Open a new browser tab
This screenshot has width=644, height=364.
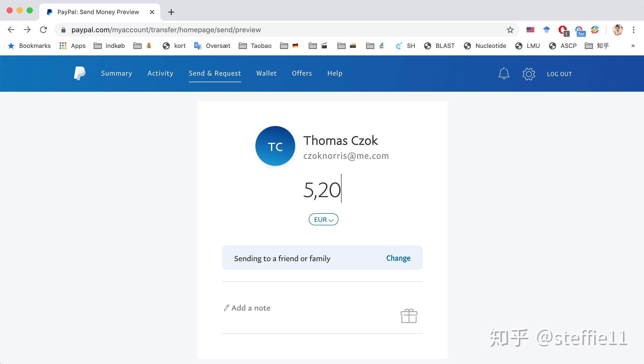(x=171, y=12)
